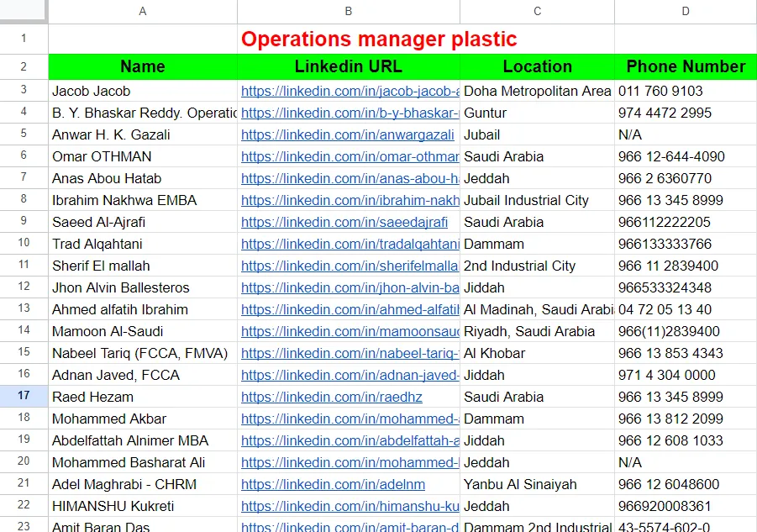Select row 17 header
This screenshot has height=532, width=757.
click(x=24, y=396)
